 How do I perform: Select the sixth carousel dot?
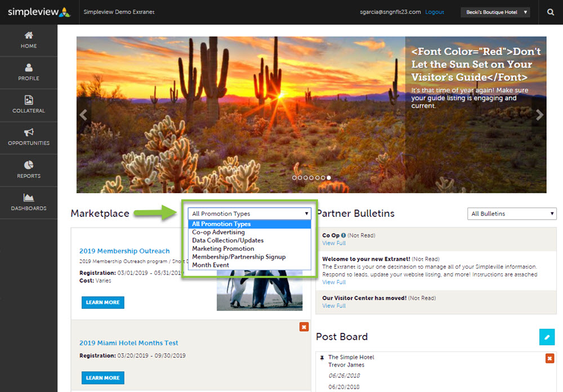tap(323, 177)
